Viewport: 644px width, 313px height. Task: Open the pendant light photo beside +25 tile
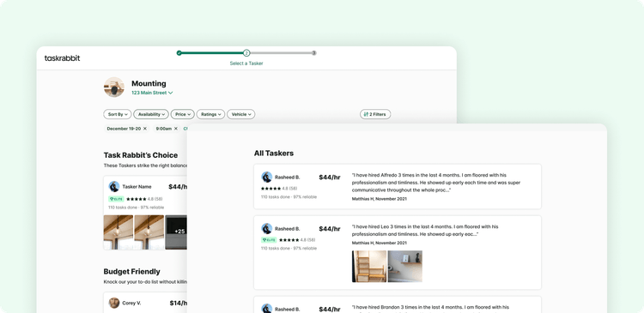click(149, 232)
